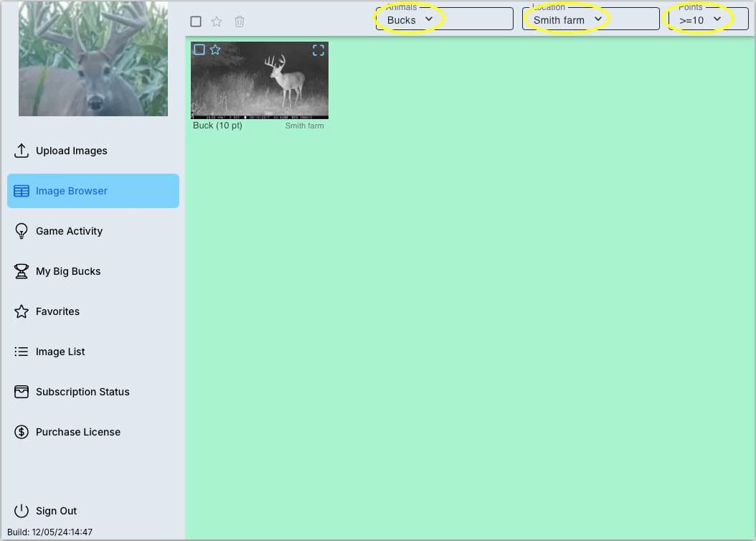Star the Buck (10 pt) thumbnail
756x541 pixels.
[x=215, y=50]
